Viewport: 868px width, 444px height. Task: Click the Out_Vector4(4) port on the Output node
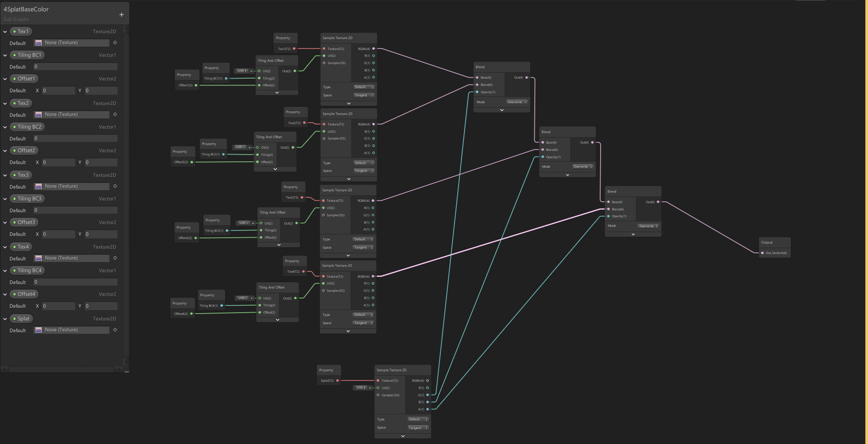[762, 253]
